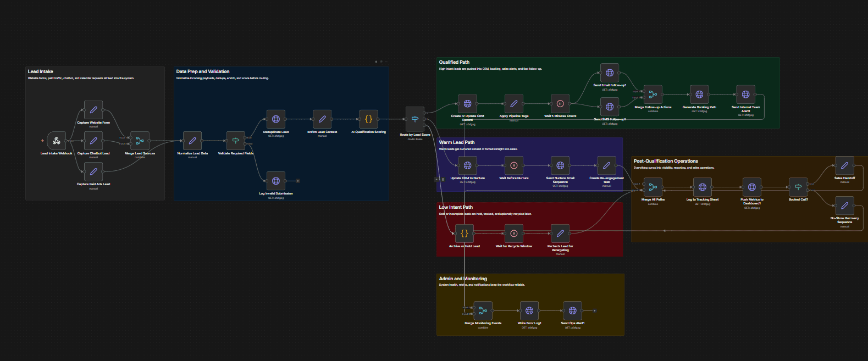
Task: Select the Lead Intake Webhook trigger node
Action: [56, 141]
